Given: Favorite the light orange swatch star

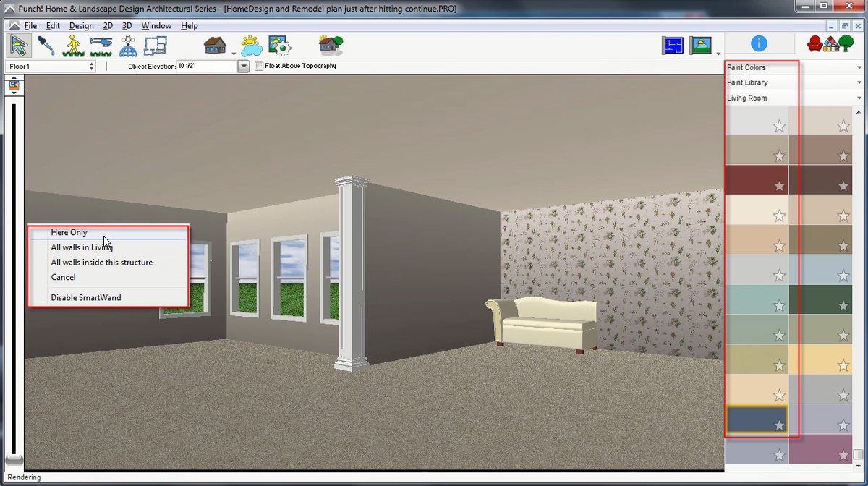Looking at the screenshot, I should [843, 364].
